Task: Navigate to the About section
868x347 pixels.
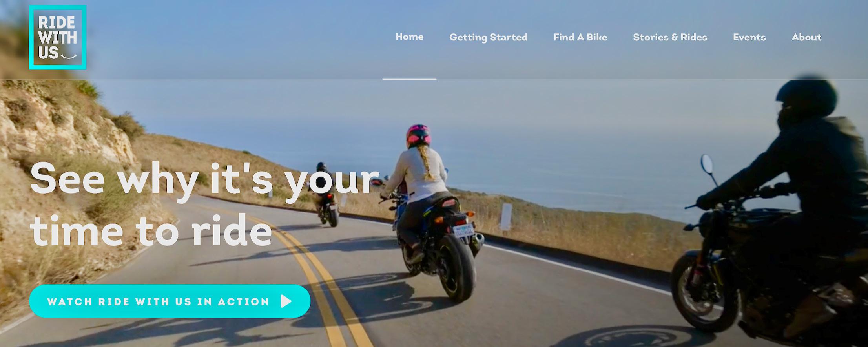Action: coord(806,37)
